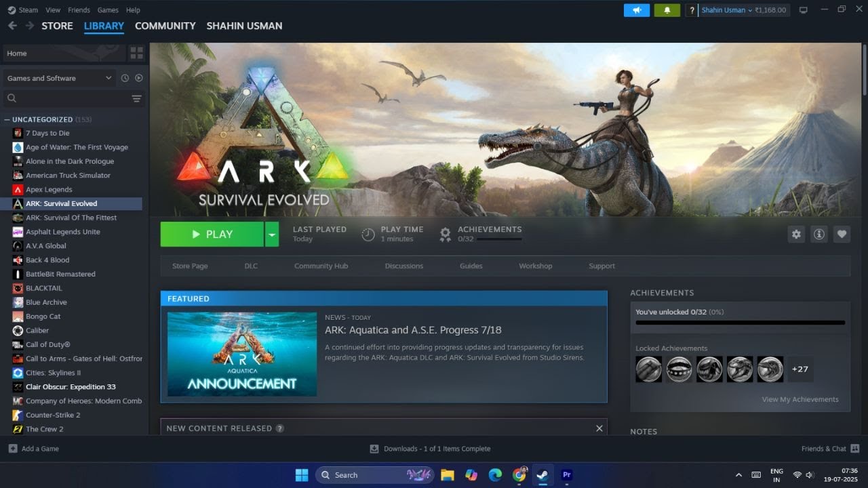868x488 pixels.
Task: Open the DLC link
Action: [251, 266]
